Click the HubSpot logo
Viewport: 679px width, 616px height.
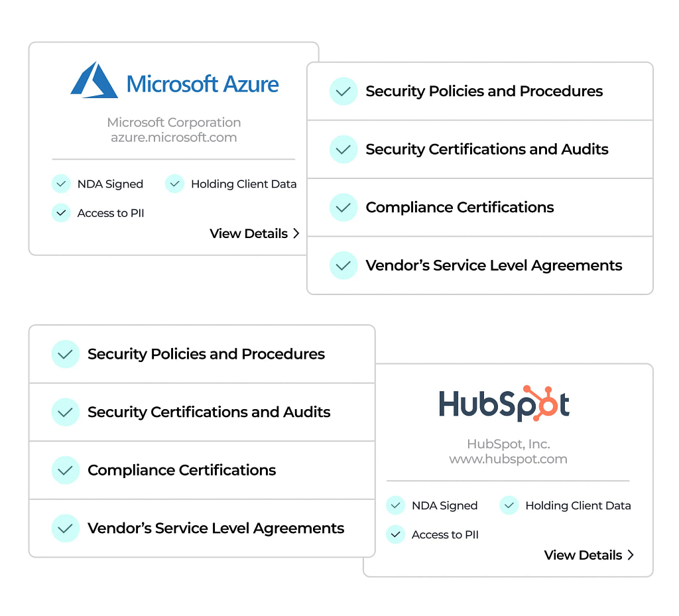[x=504, y=404]
